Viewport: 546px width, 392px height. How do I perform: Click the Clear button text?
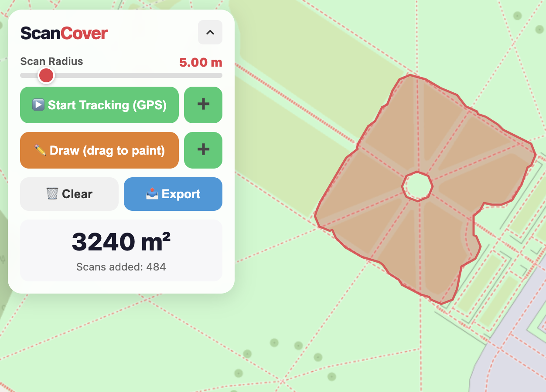coord(77,194)
